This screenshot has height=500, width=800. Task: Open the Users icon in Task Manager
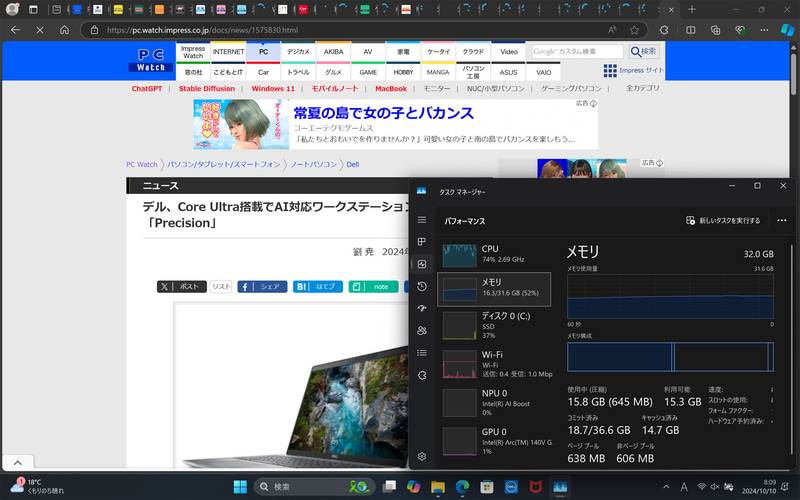(x=421, y=331)
